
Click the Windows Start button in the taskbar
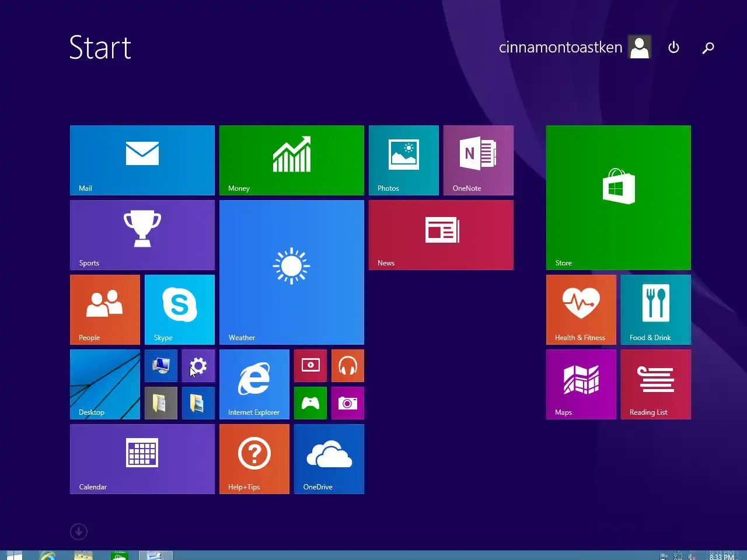click(14, 555)
